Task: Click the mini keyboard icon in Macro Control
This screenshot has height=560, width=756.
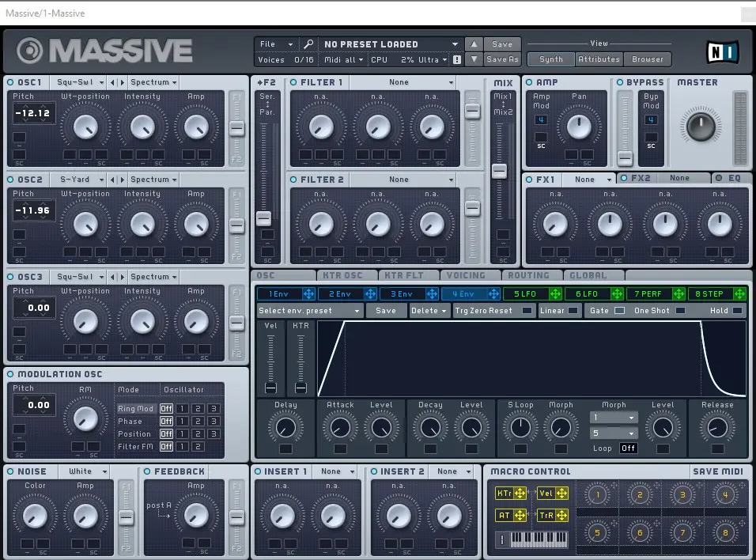Action: coord(538,539)
